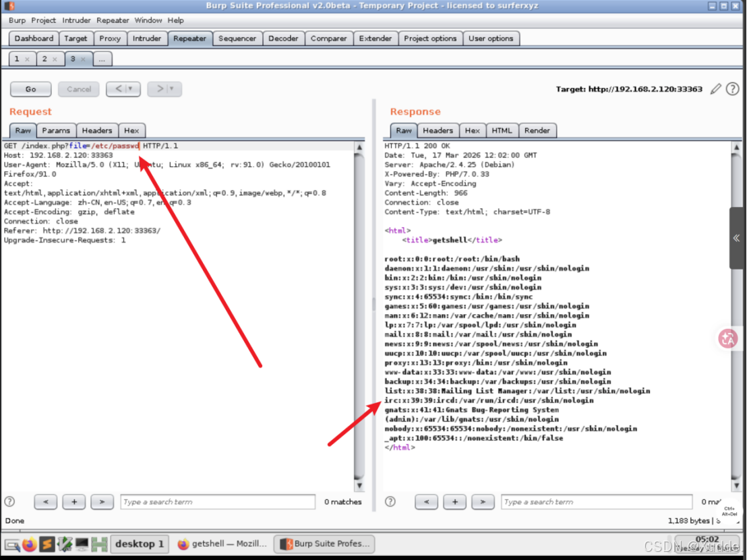
Task: Open the Burp menu
Action: [x=17, y=20]
